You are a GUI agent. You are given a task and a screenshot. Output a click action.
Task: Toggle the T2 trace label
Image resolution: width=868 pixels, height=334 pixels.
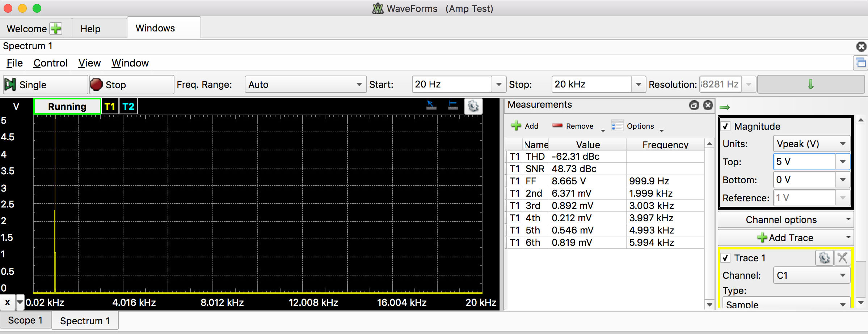click(x=128, y=106)
